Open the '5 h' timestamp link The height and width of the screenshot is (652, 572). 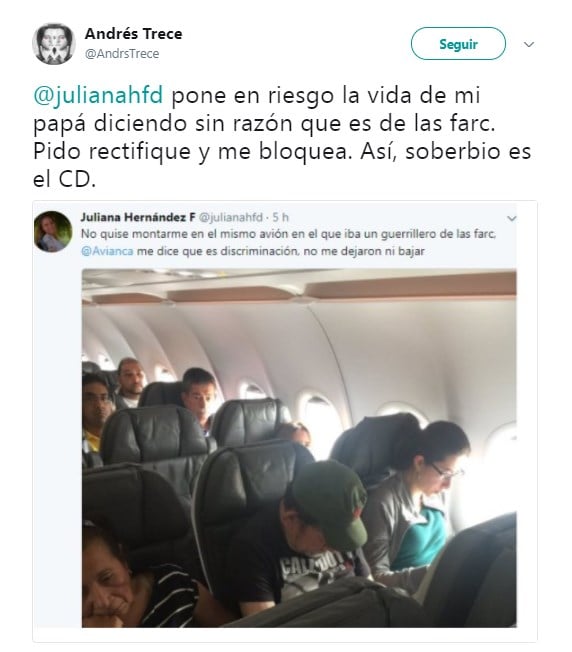coord(280,217)
